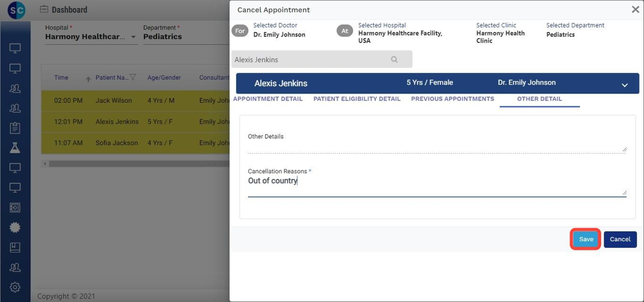
Task: Click Pediatrics under Selected Department
Action: click(560, 35)
